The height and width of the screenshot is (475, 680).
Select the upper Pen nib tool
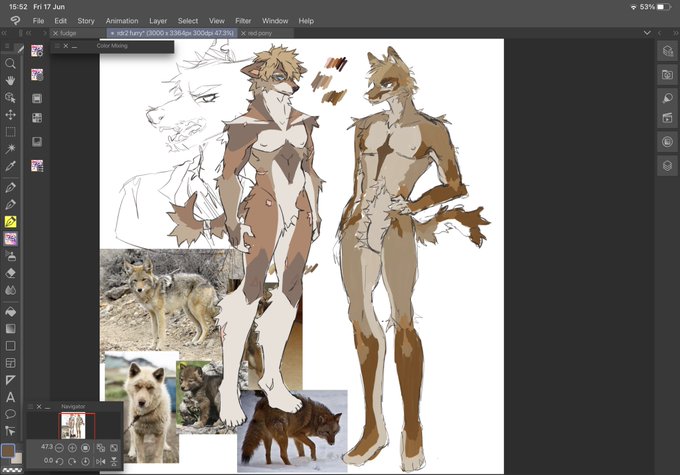[10, 188]
